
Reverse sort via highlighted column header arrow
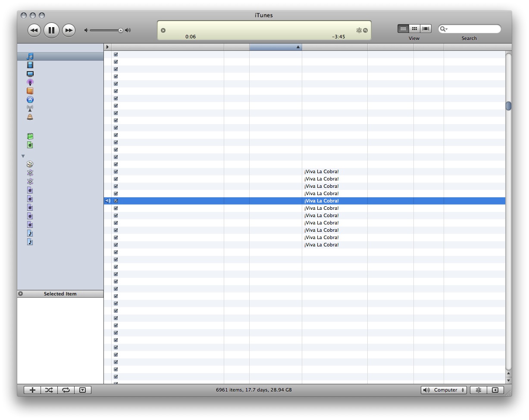click(x=298, y=47)
